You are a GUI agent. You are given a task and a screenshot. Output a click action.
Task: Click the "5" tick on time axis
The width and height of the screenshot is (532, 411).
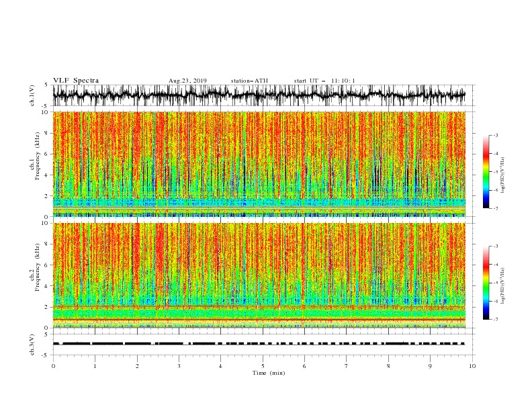click(263, 366)
